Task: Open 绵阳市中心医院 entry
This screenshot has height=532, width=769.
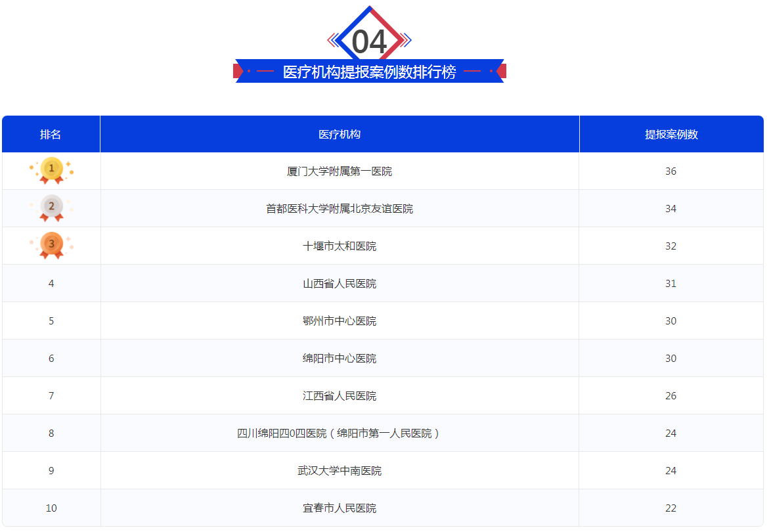Action: tap(340, 359)
